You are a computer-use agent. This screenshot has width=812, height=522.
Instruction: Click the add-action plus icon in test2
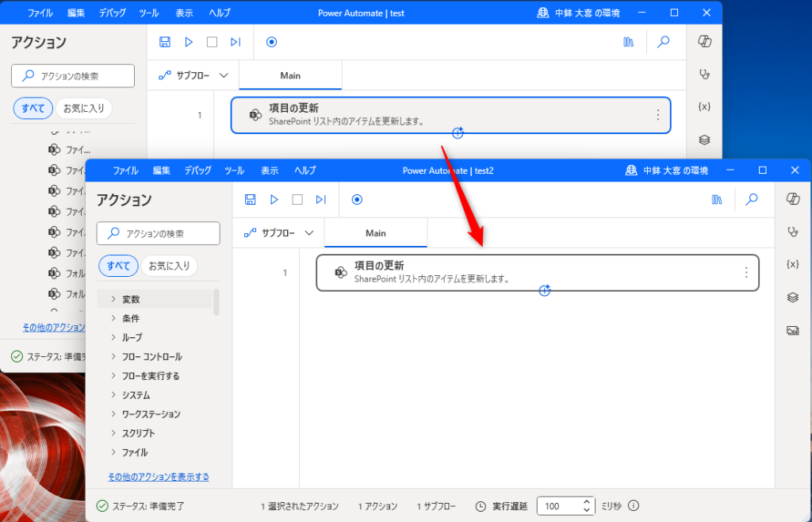544,290
